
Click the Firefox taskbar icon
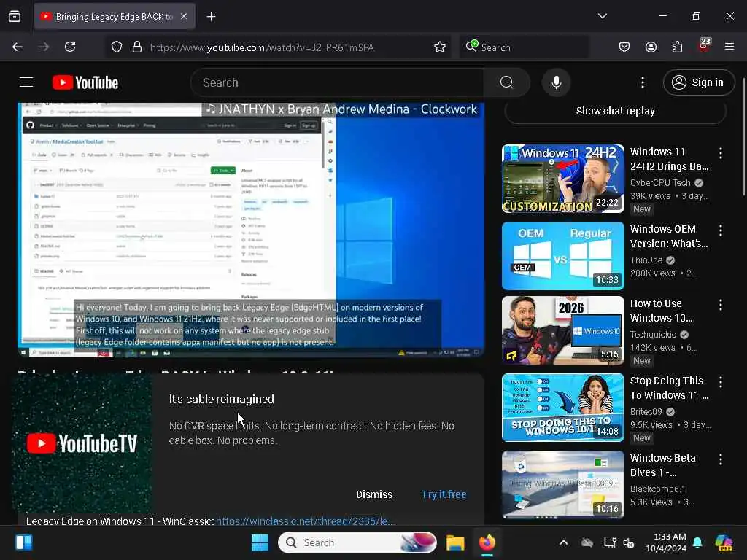pyautogui.click(x=487, y=542)
